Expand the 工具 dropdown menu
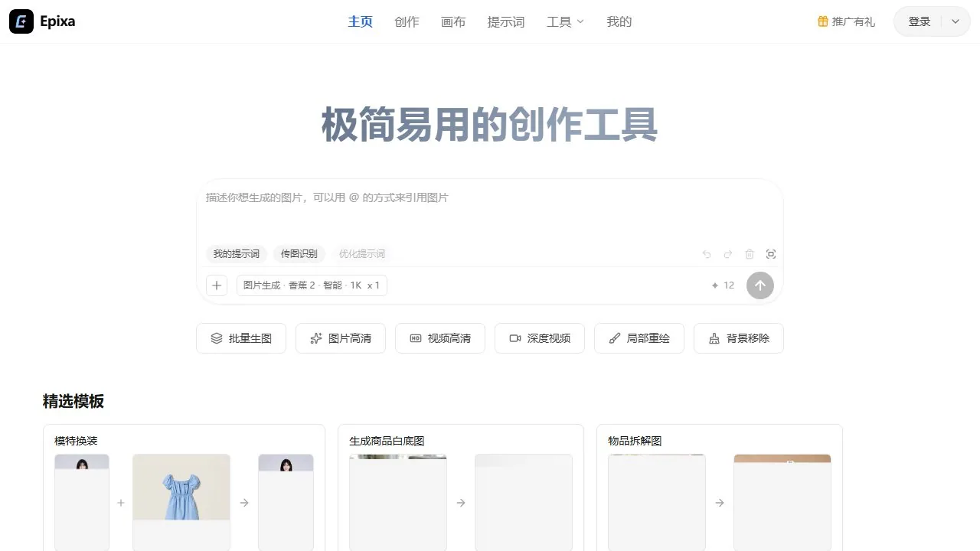Viewport: 980px width, 551px height. pyautogui.click(x=565, y=21)
